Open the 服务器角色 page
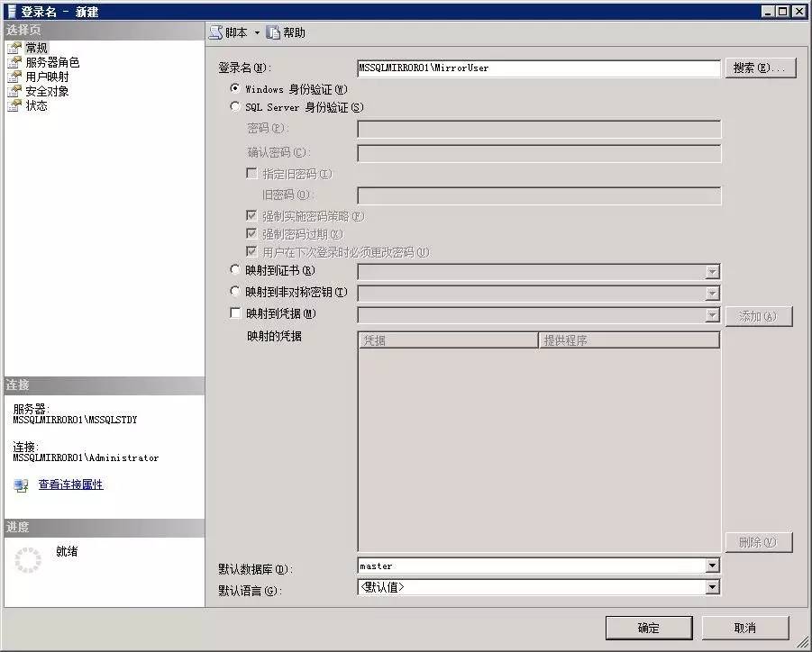This screenshot has height=652, width=812. pos(52,63)
